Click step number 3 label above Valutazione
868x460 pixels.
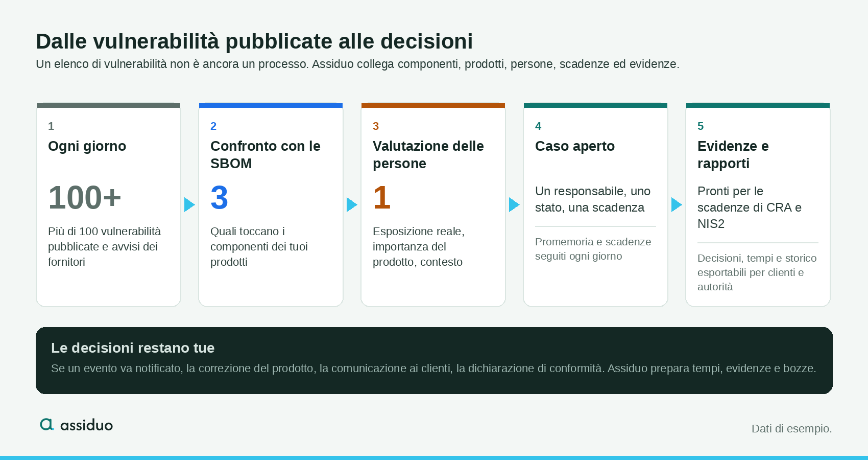click(x=376, y=126)
